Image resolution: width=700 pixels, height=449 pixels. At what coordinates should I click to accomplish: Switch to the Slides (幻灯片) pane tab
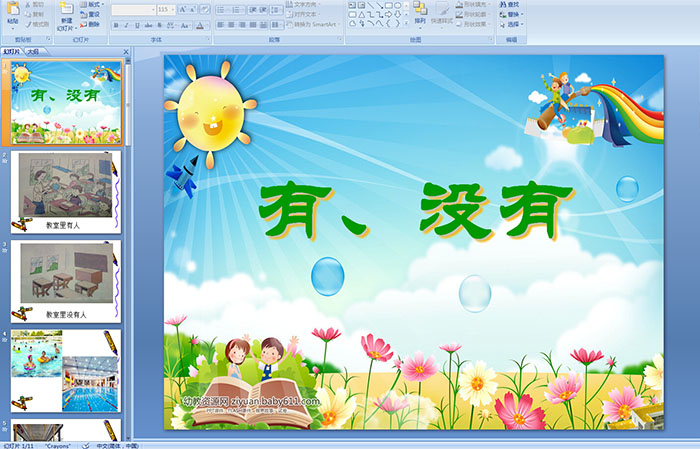pos(11,52)
